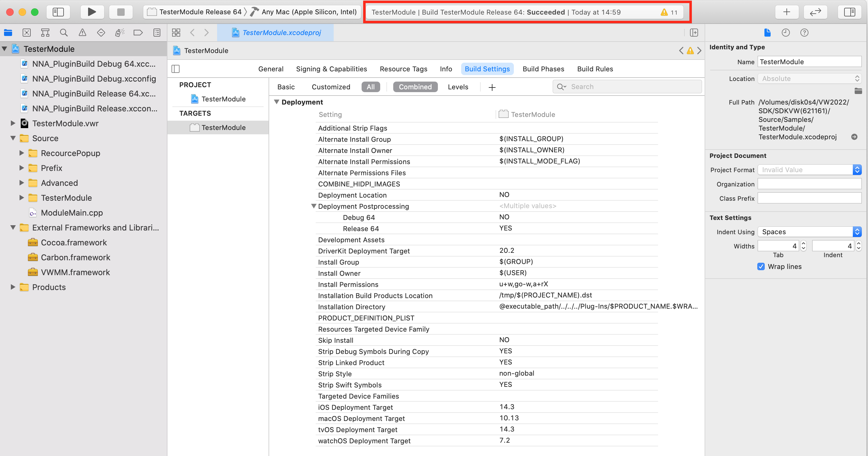Toggle the inspector panel on the right

pyautogui.click(x=849, y=12)
